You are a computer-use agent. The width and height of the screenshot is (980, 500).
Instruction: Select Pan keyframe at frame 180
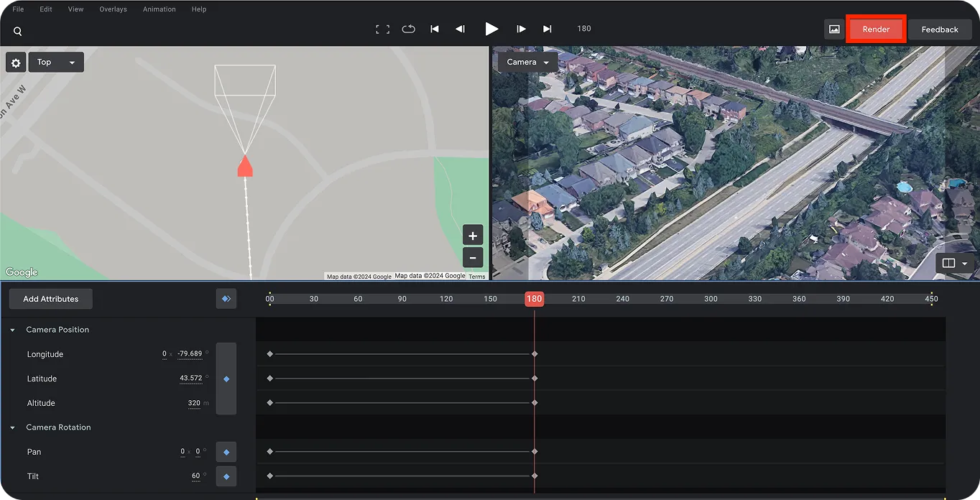click(x=535, y=452)
